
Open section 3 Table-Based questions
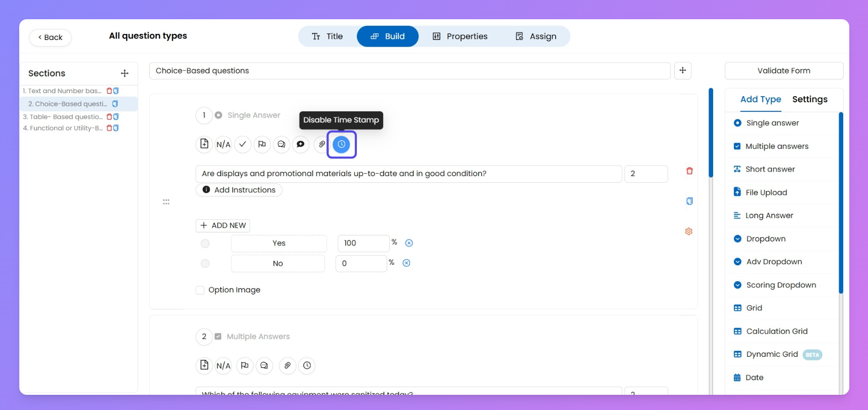click(63, 117)
